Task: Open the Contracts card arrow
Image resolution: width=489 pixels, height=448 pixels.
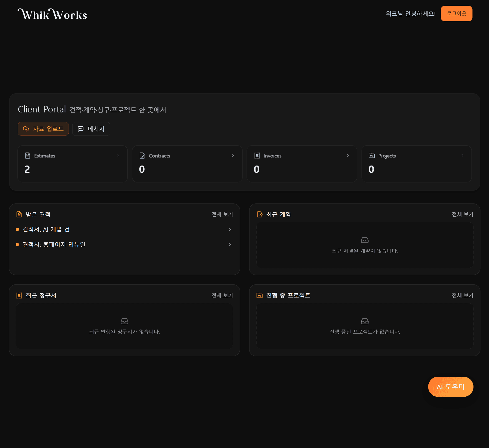Action: [233, 156]
